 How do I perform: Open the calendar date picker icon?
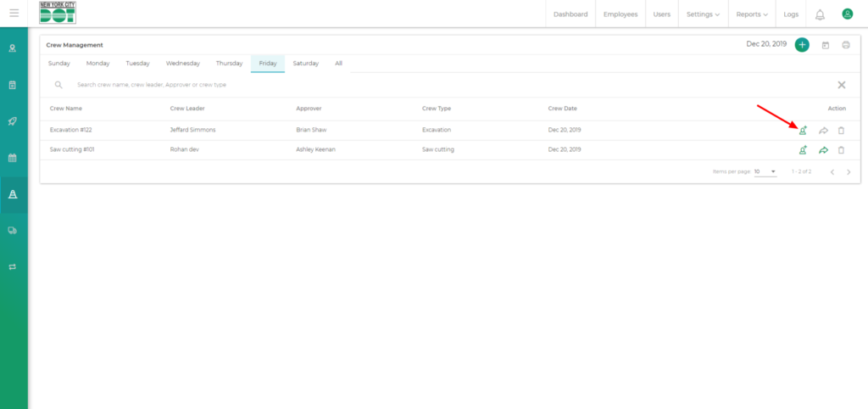tap(826, 45)
